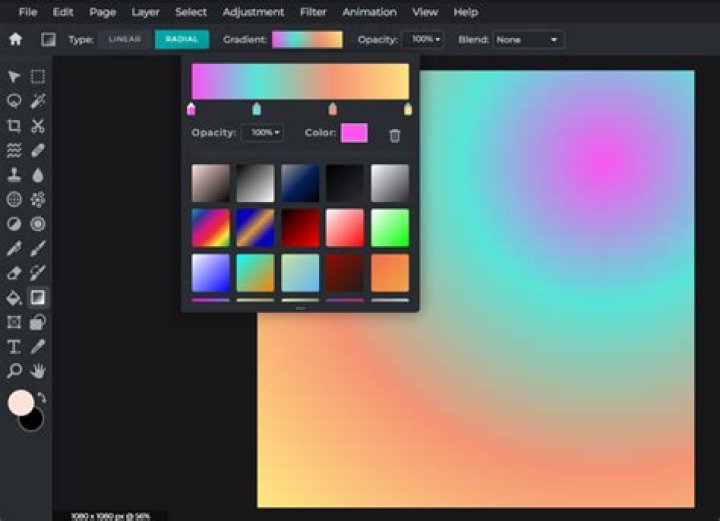This screenshot has width=720, height=521.
Task: Open the toolbar Opacity 100% dropdown
Action: 423,40
